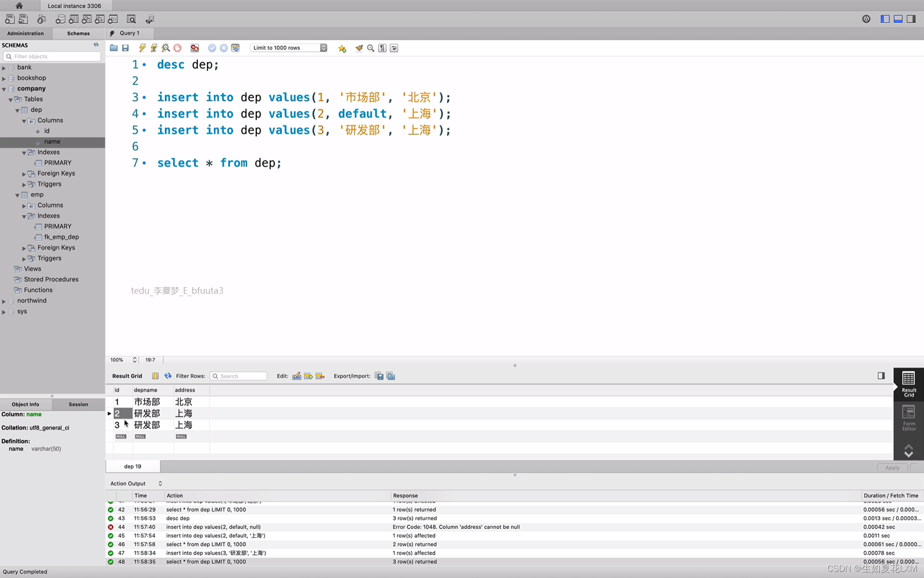Select the id column under dep
Screen dimensions: 924x578
click(x=47, y=131)
